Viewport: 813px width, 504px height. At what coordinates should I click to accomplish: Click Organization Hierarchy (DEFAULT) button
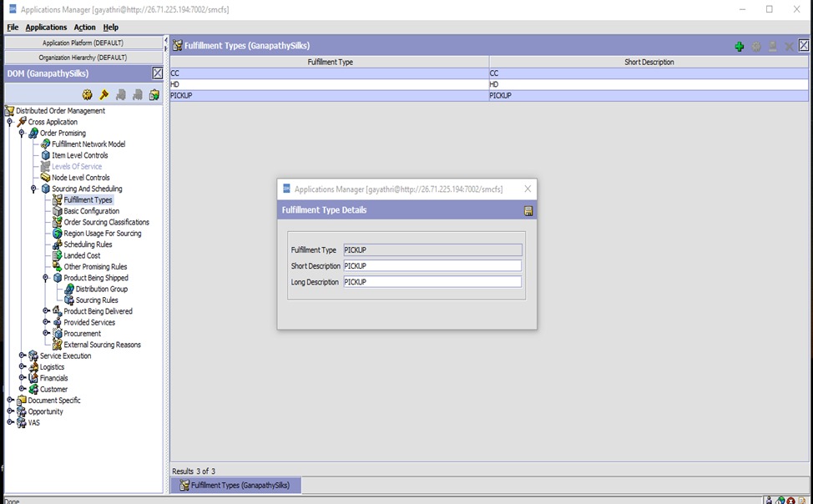click(83, 58)
